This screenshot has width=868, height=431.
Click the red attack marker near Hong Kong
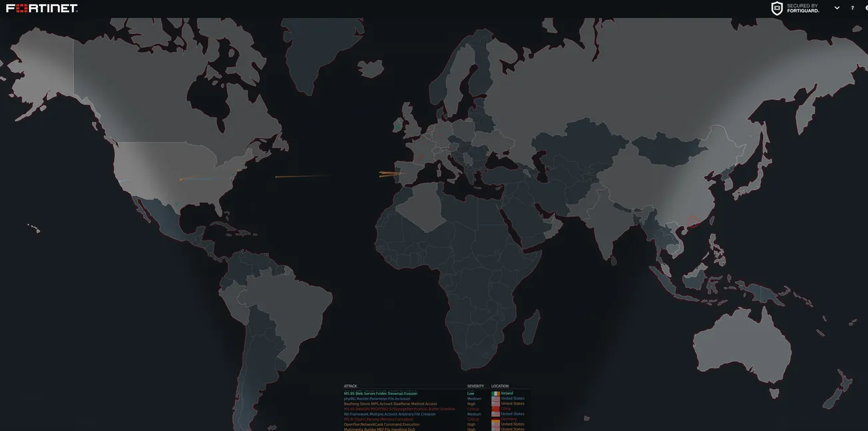click(694, 221)
